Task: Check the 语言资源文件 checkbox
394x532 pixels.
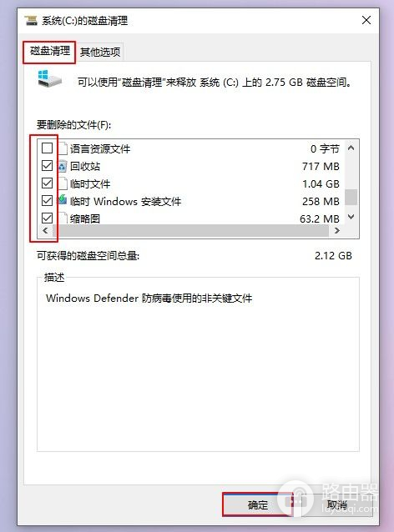Action: point(48,148)
